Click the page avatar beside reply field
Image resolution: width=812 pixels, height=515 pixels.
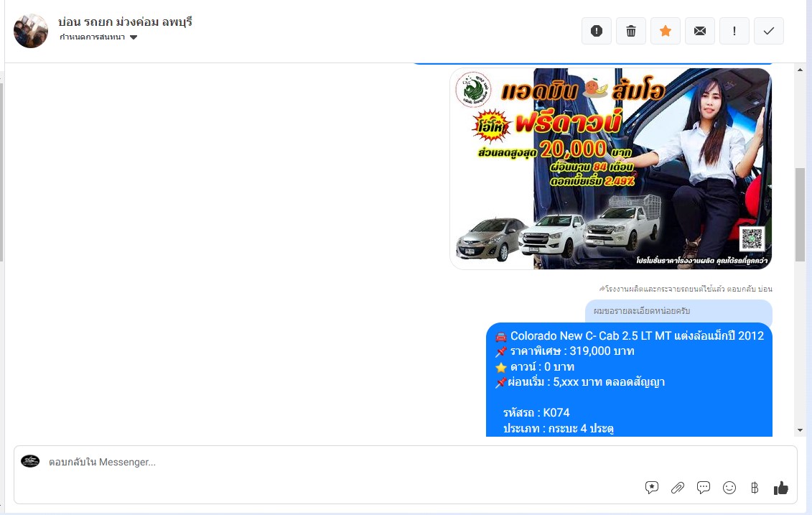30,461
